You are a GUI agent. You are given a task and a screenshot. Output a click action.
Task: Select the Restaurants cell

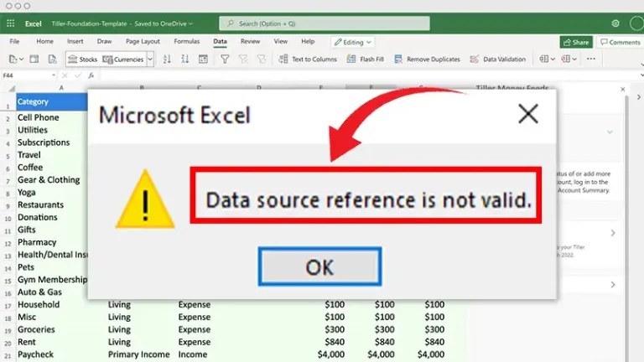(x=52, y=204)
